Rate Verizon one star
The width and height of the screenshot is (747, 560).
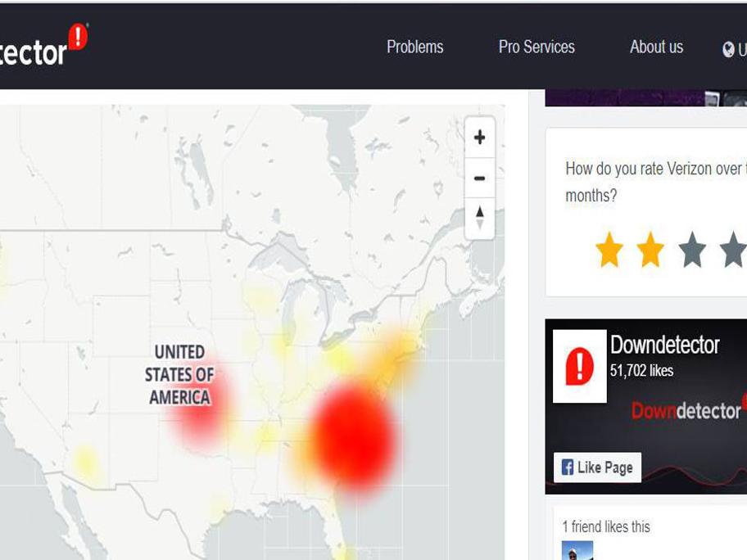609,250
